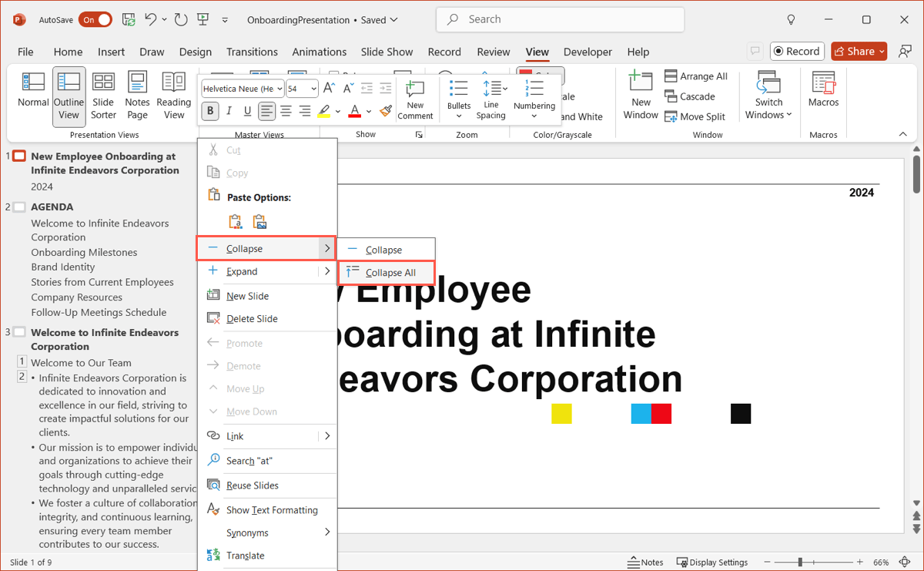The height and width of the screenshot is (571, 924).
Task: Toggle Bold in the mini toolbar
Action: point(210,111)
